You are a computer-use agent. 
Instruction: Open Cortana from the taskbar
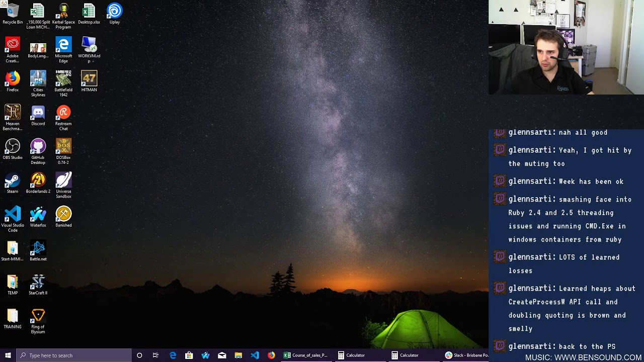(x=139, y=355)
